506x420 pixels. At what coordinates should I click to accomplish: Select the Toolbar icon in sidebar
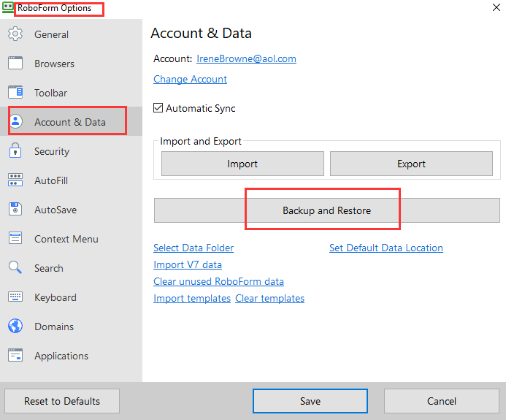click(15, 93)
